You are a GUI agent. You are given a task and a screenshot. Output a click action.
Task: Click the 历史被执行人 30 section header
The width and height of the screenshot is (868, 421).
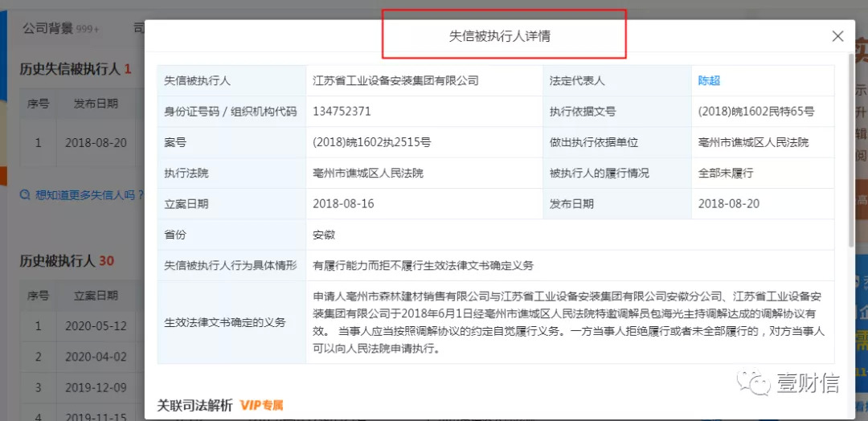(66, 261)
